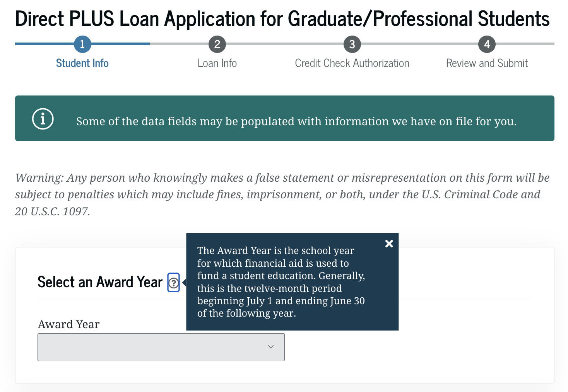The width and height of the screenshot is (568, 392).
Task: Click the chevron inside the Award Year box
Action: point(270,347)
